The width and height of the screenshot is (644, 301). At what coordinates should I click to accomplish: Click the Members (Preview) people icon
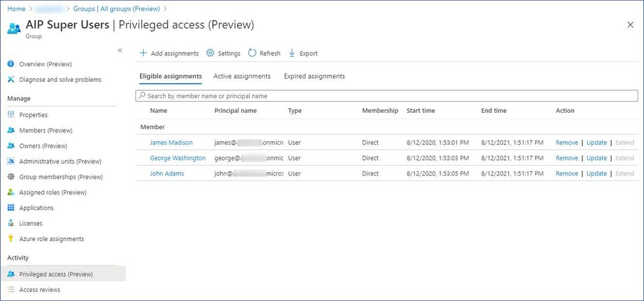coord(11,130)
